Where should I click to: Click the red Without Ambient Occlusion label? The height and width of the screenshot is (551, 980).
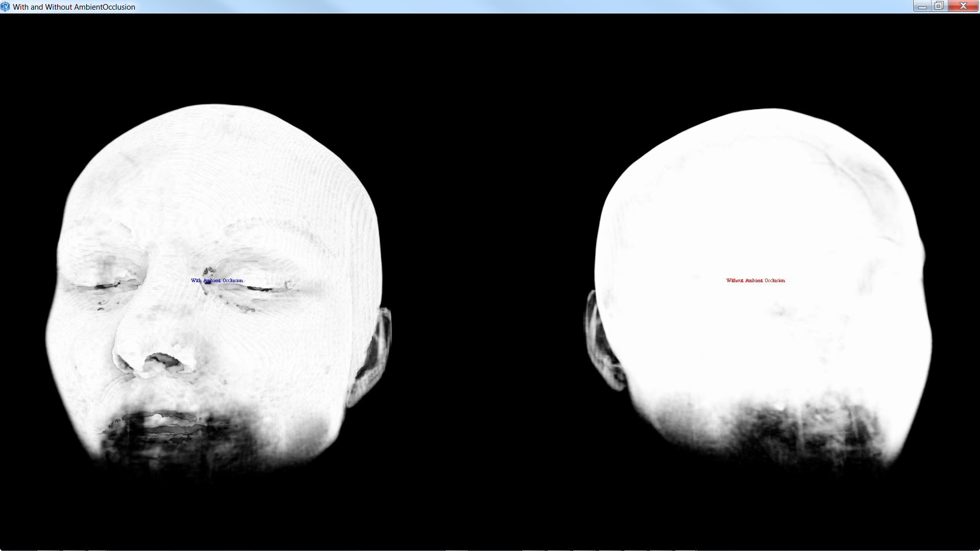click(x=755, y=281)
